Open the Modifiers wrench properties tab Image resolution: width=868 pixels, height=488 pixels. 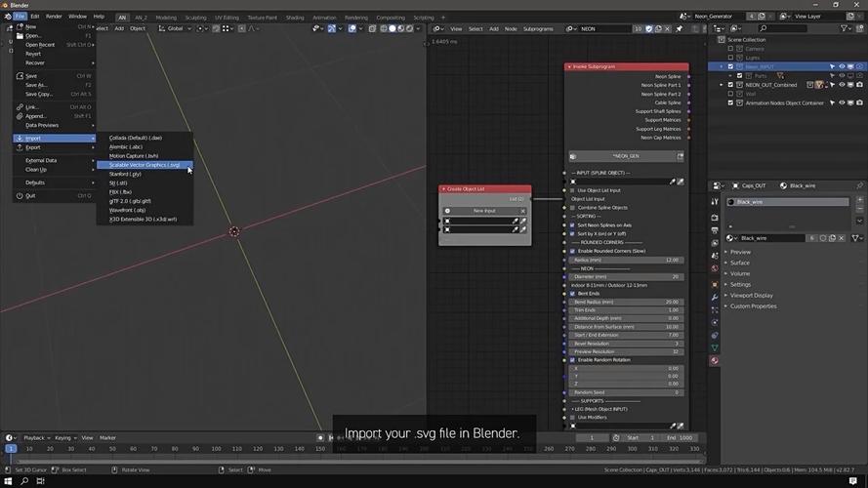(x=715, y=297)
